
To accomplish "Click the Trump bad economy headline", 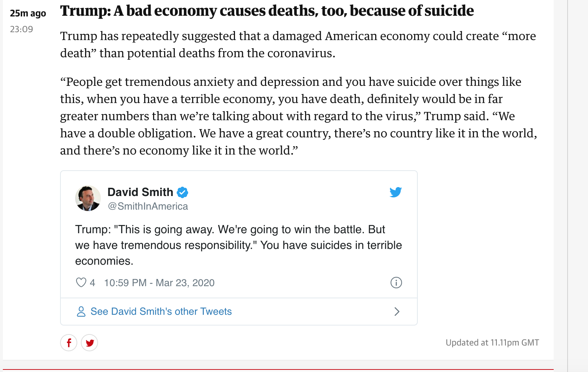I will coord(267,11).
